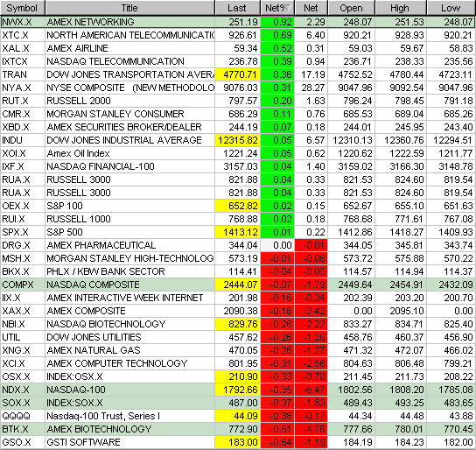Sort by the Title column header
This screenshot has height=450, width=476.
(129, 8)
